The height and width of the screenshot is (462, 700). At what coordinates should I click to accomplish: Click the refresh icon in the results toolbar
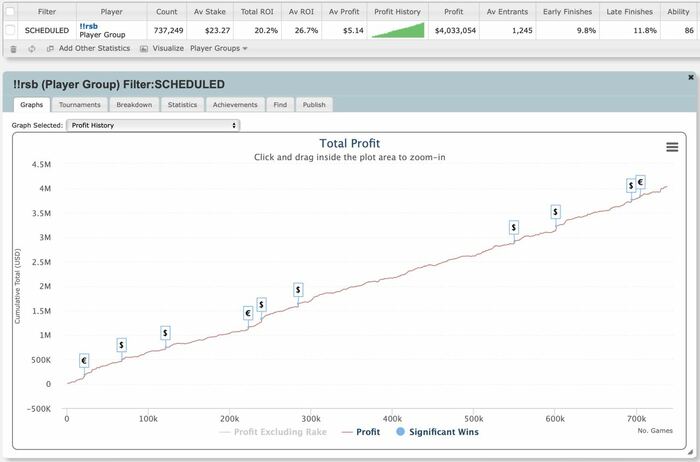[x=31, y=49]
